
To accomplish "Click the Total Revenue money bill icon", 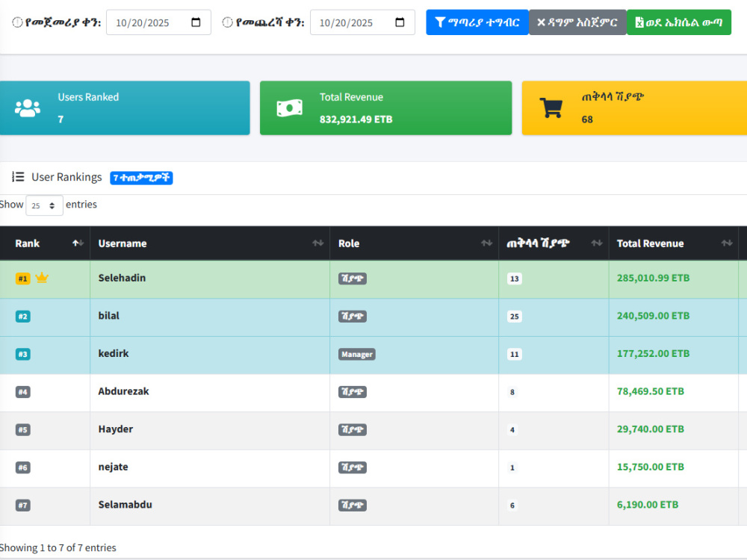I will [x=290, y=108].
